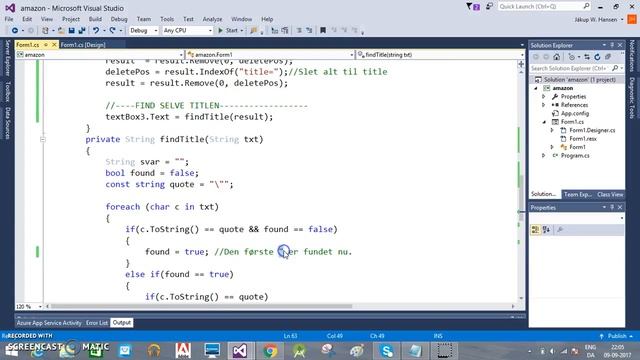This screenshot has width=640, height=360.
Task: Expand the Form1.Designer.cs node
Action: (x=552, y=130)
